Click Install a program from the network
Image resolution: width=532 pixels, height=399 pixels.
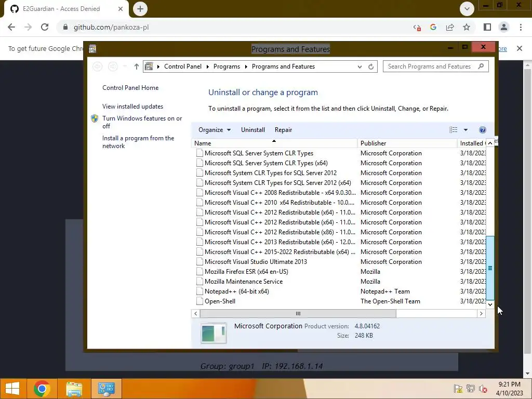pyautogui.click(x=138, y=142)
